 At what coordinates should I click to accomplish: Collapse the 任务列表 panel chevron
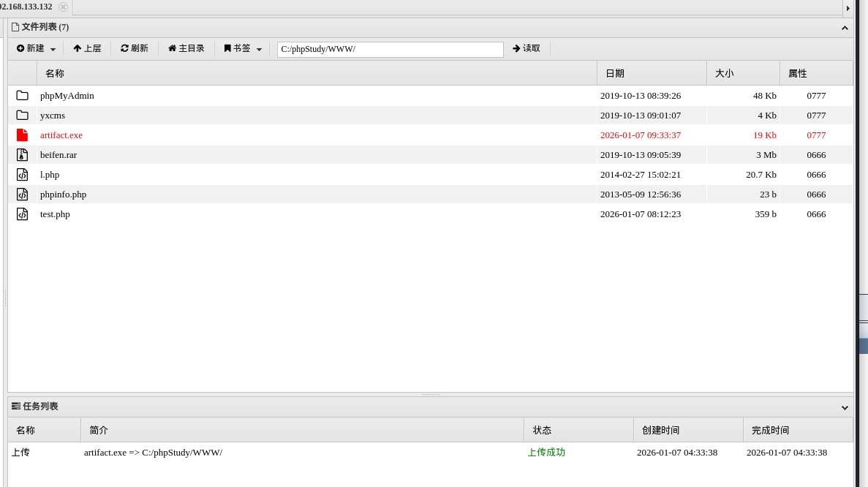(x=845, y=407)
